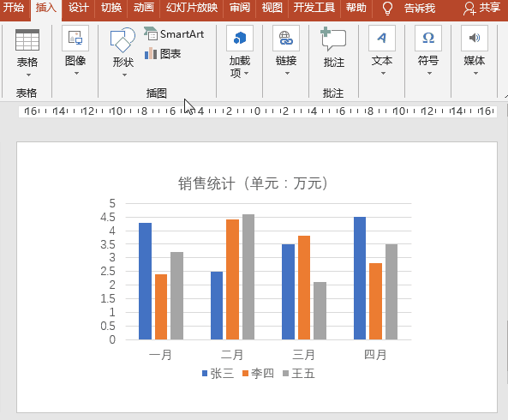The width and height of the screenshot is (508, 420).
Task: Select the gray 三月 bar
Action: pyautogui.click(x=320, y=311)
